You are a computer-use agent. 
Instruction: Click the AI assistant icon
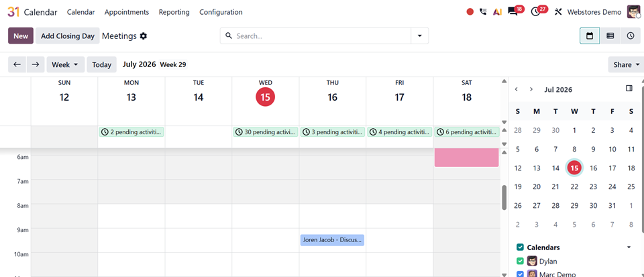497,12
